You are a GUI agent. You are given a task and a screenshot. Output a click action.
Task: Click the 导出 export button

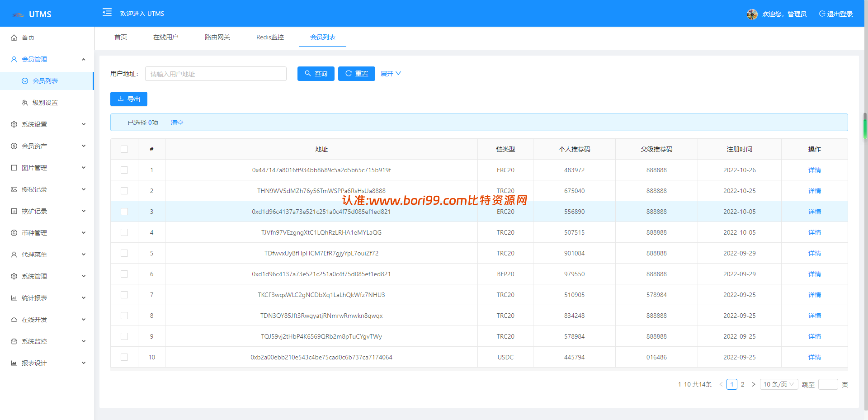129,99
